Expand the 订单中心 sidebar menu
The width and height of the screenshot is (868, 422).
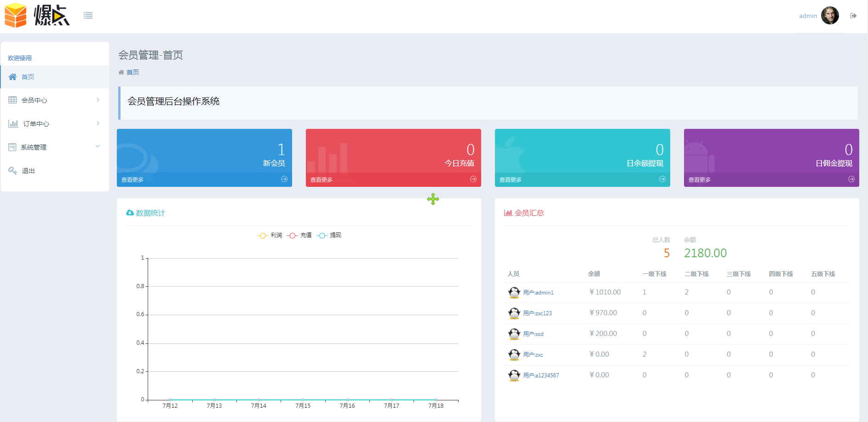click(55, 124)
